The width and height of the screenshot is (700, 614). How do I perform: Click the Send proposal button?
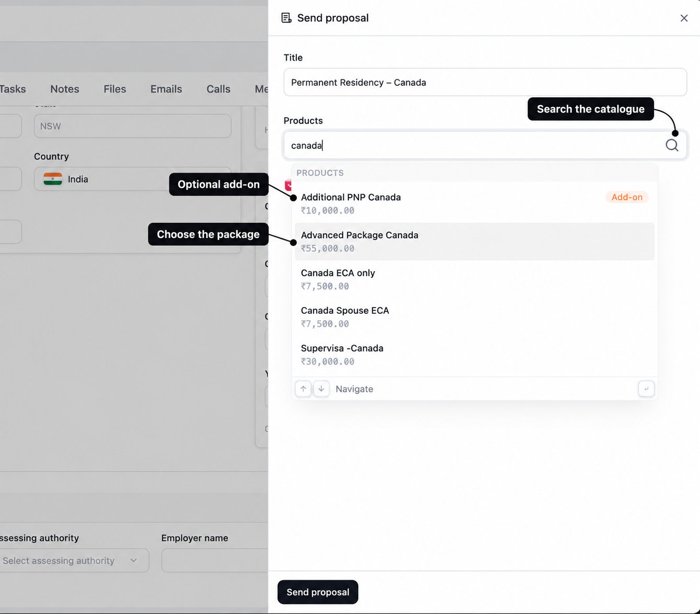tap(318, 592)
